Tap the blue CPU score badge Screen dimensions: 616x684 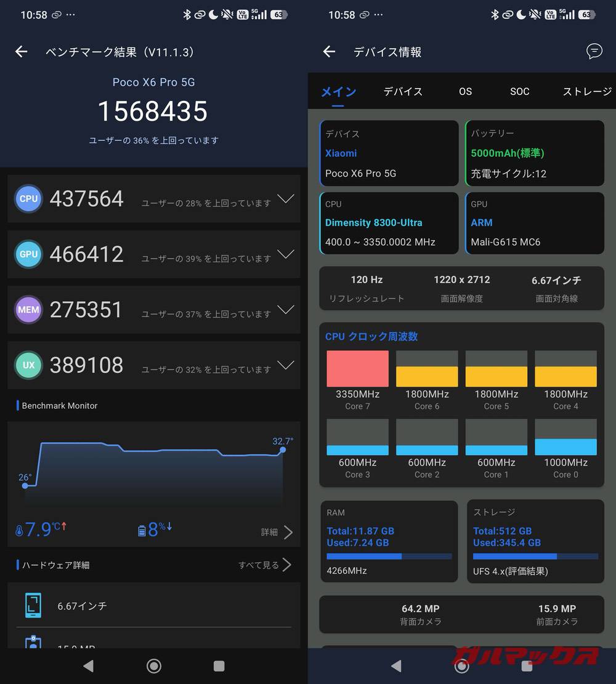pyautogui.click(x=28, y=198)
